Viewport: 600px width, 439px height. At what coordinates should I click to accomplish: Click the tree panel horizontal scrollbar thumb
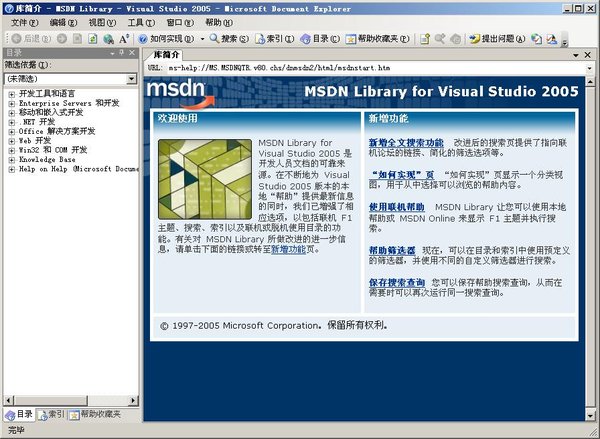[x=51, y=400]
